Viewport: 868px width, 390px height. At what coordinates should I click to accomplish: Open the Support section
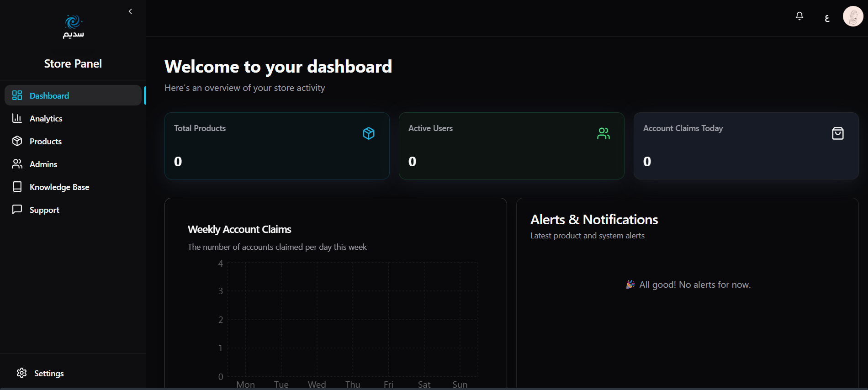tap(44, 210)
